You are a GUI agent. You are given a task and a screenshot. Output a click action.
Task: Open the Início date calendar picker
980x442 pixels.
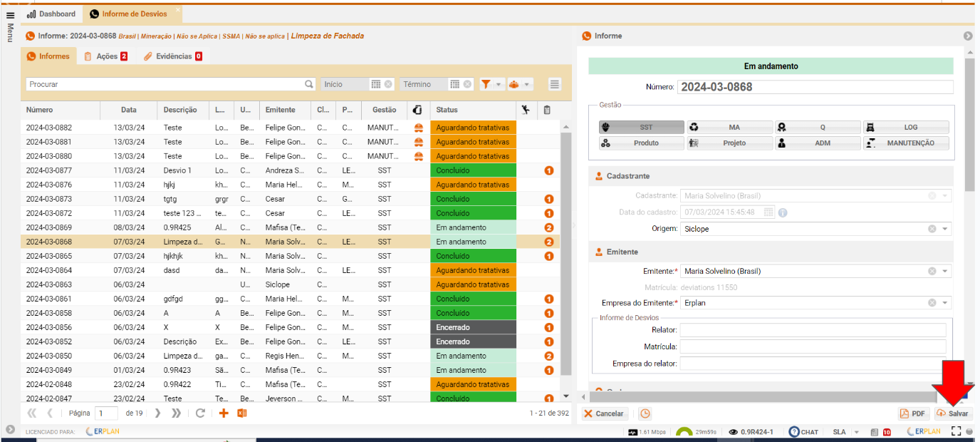pyautogui.click(x=375, y=84)
